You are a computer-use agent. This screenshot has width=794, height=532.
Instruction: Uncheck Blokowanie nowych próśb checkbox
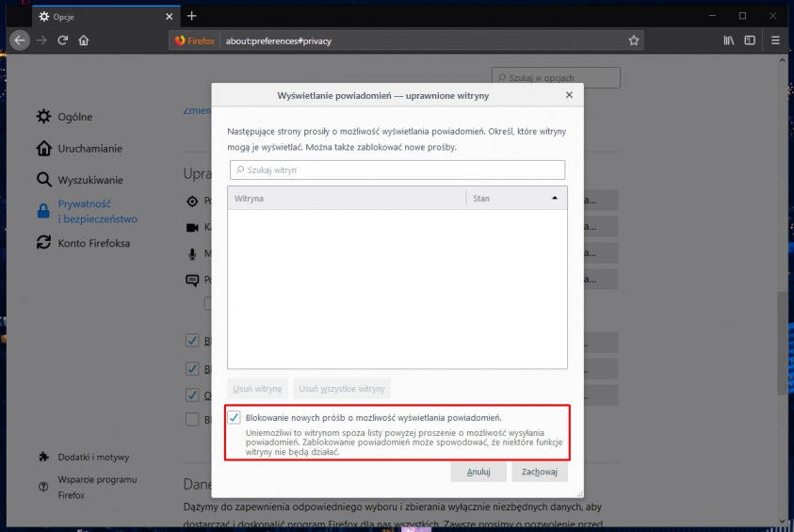click(x=234, y=418)
